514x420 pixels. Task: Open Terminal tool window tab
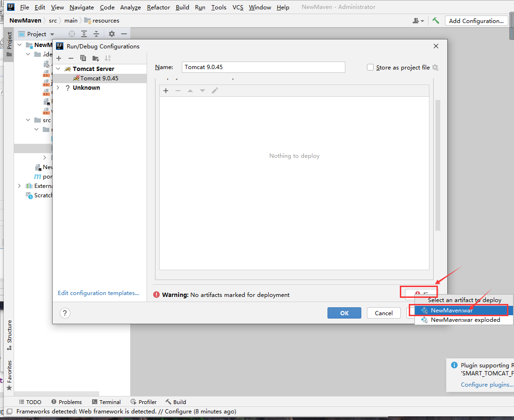pos(107,402)
